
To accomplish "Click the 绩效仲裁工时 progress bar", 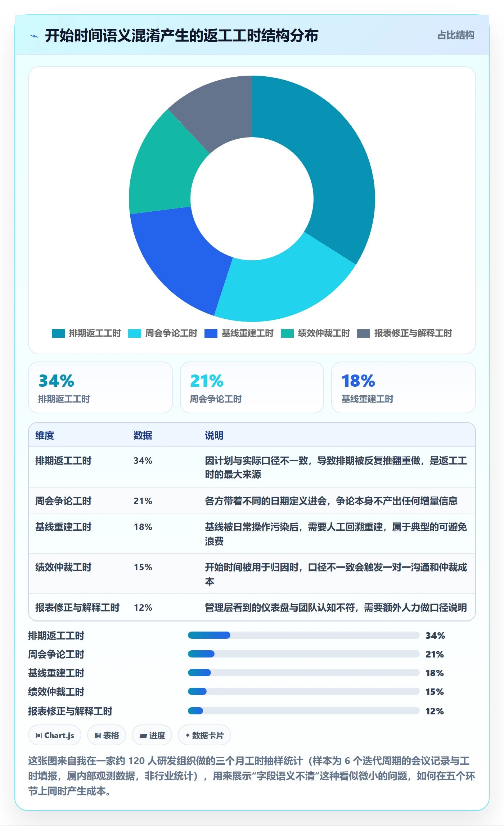I will pyautogui.click(x=304, y=691).
